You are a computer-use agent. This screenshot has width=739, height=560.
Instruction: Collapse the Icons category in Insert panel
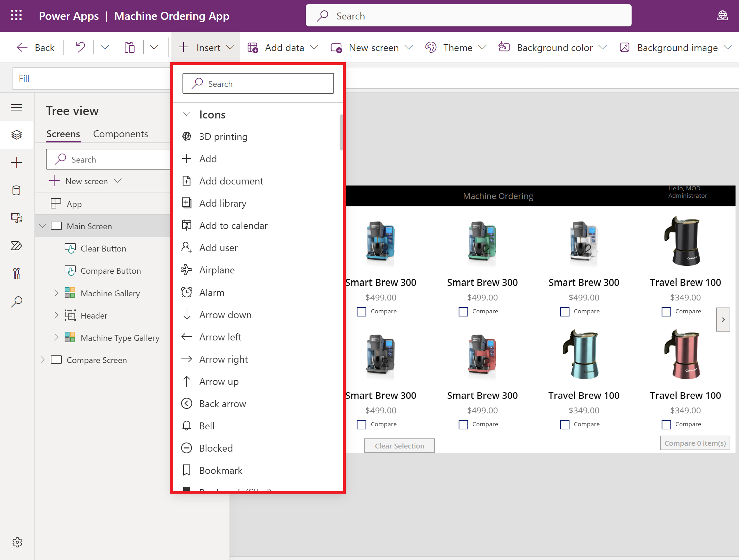click(x=187, y=114)
